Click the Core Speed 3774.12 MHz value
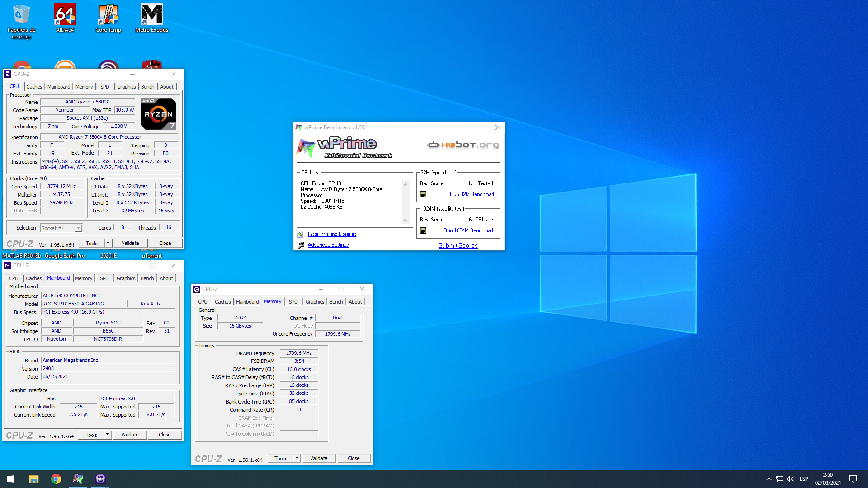868x488 pixels. tap(61, 187)
